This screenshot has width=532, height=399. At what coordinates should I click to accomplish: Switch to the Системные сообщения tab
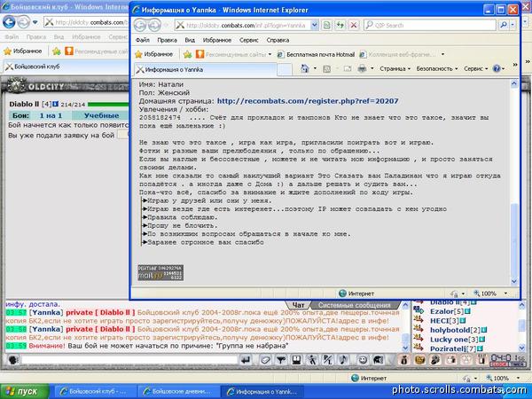tap(355, 305)
